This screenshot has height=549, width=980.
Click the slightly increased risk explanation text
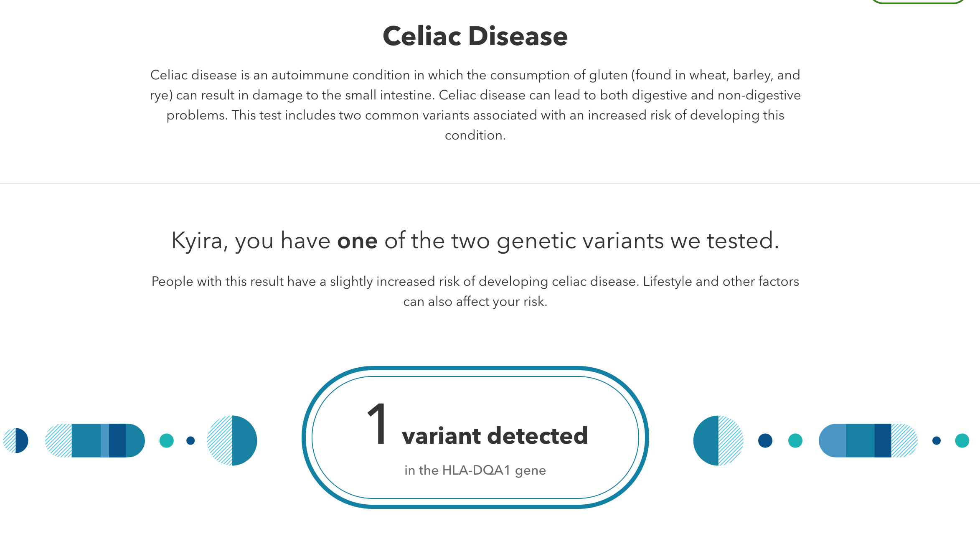point(475,291)
